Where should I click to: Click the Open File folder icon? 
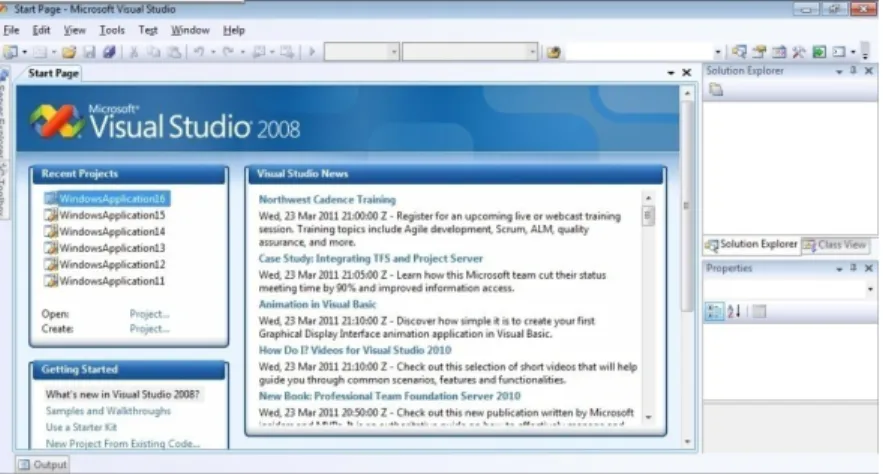pos(69,52)
